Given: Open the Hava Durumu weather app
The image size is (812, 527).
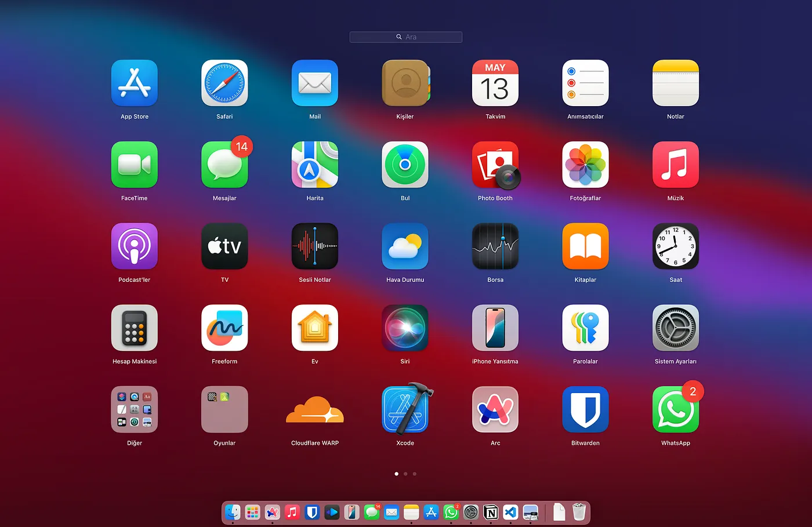Looking at the screenshot, I should (405, 246).
